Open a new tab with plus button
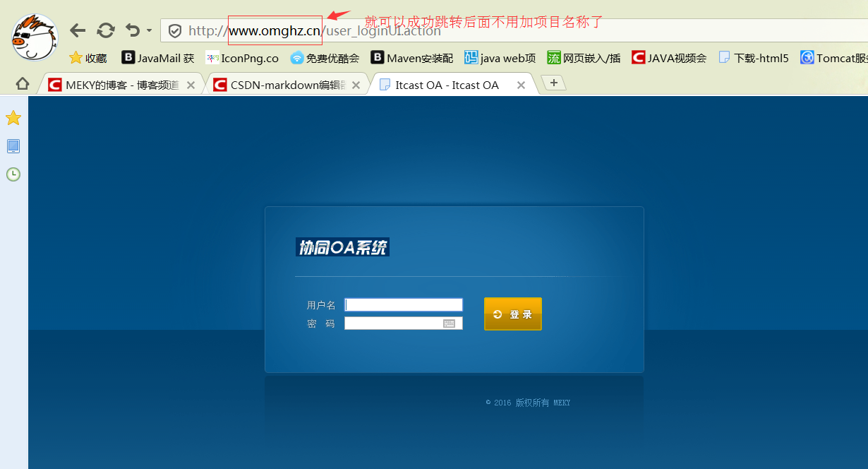 554,83
